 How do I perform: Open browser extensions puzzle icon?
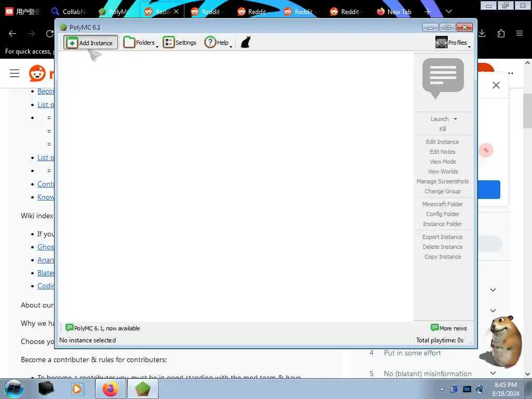coord(501,33)
